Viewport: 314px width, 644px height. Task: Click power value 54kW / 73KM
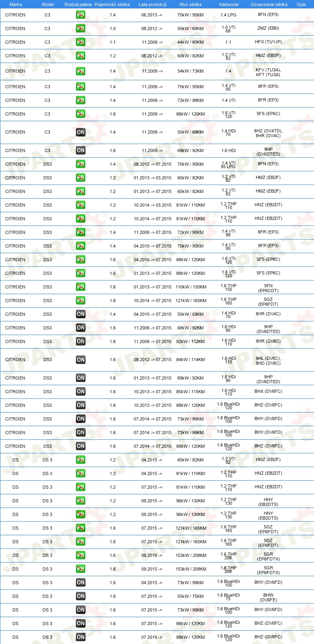point(190,71)
